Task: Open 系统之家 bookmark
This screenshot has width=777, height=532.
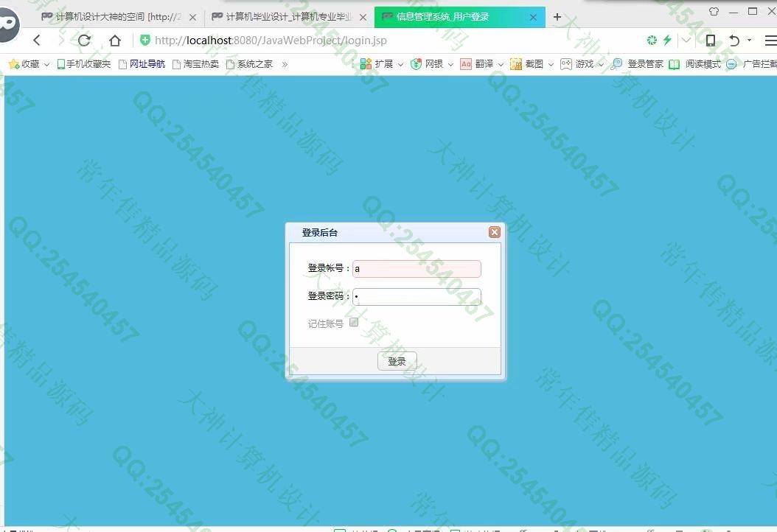Action: pyautogui.click(x=249, y=64)
